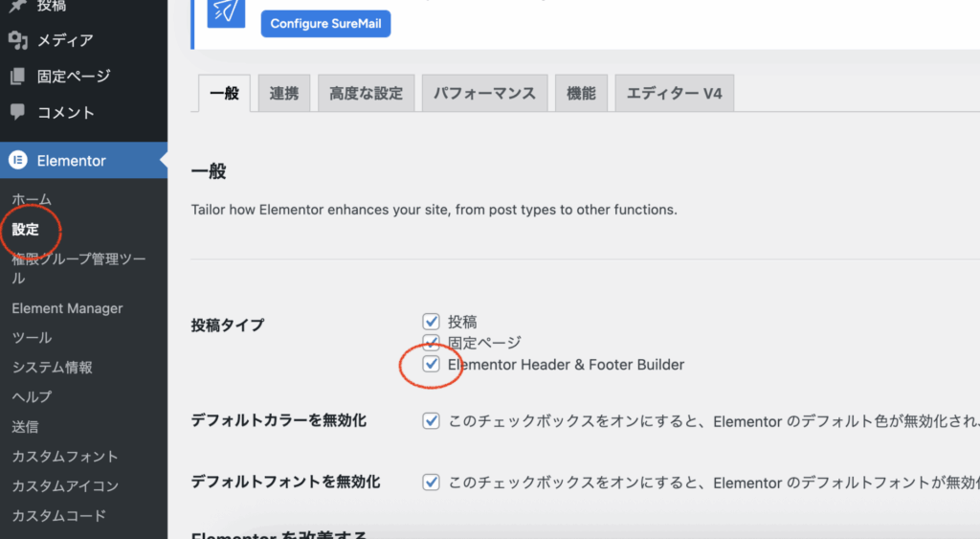The height and width of the screenshot is (539, 980).
Task: Click the comment bubble icon beside コメント
Action: 17,112
